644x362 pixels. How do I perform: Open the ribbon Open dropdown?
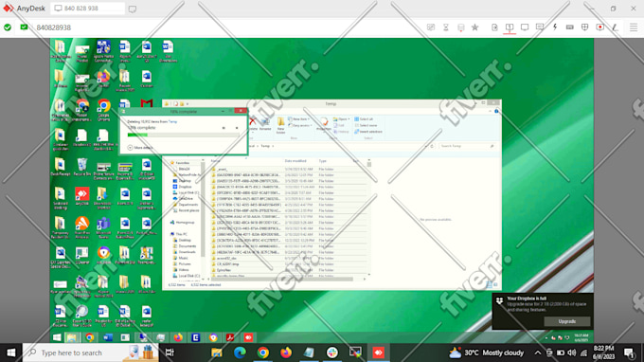(x=342, y=119)
